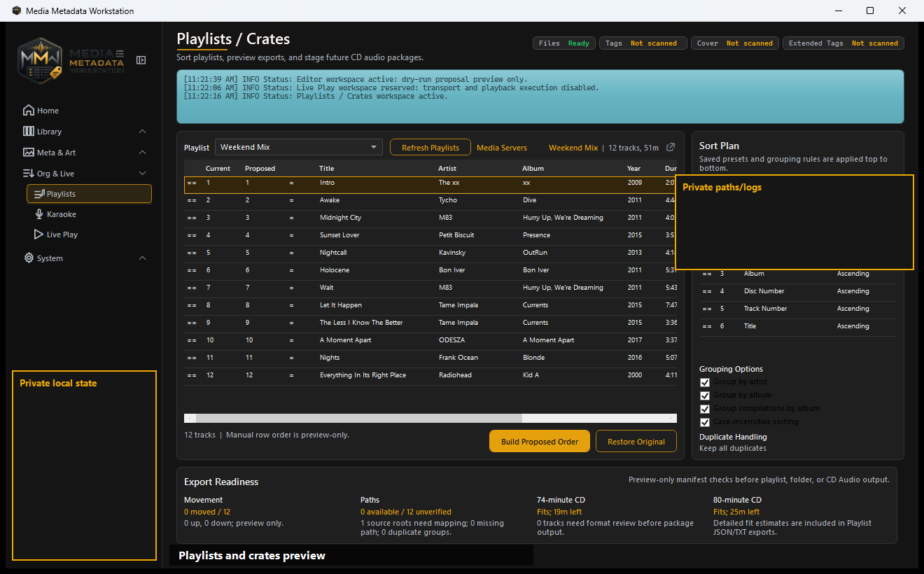Click the album cell Kid A
924x574 pixels.
pyautogui.click(x=532, y=375)
